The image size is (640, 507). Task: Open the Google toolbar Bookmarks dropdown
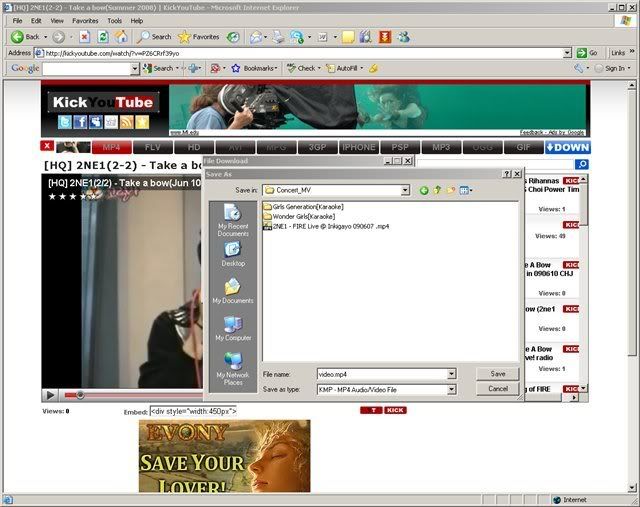tap(276, 69)
